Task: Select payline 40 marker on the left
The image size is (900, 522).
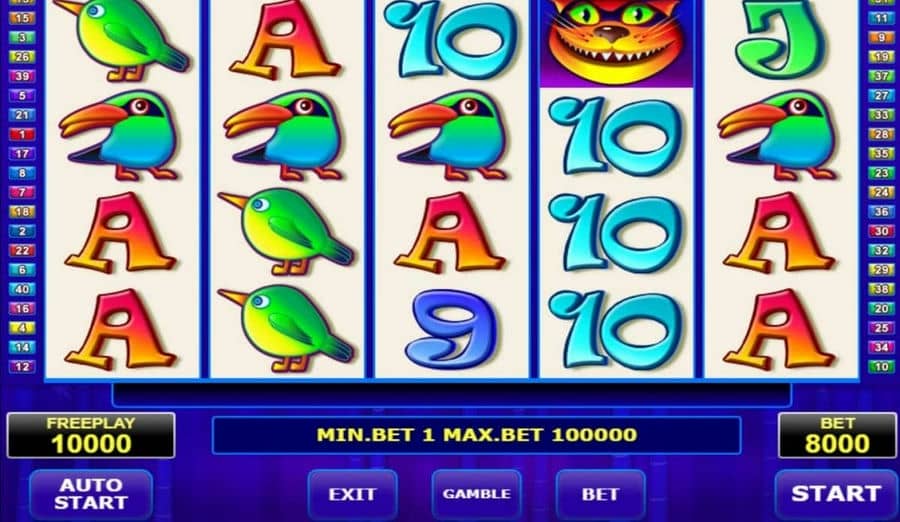Action: coord(22,289)
